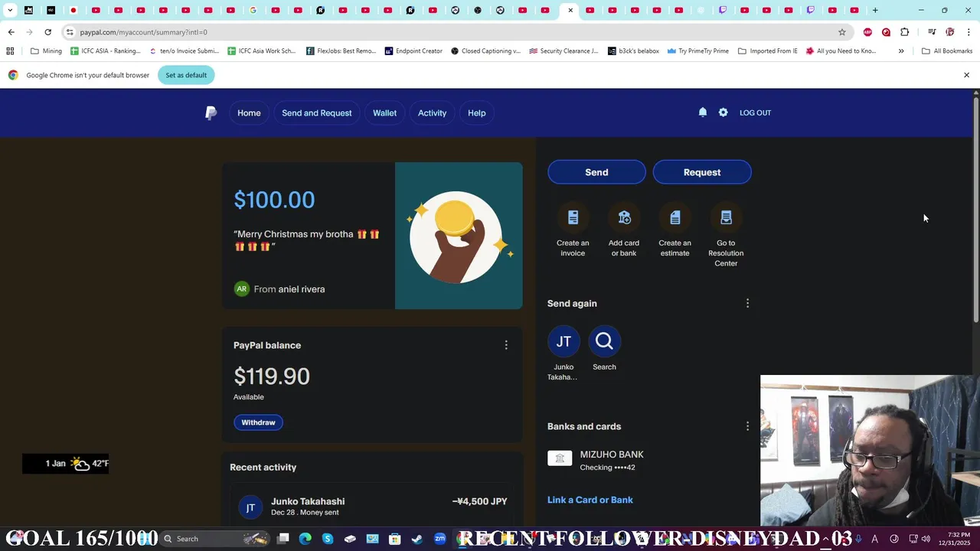The width and height of the screenshot is (980, 551).
Task: Open Steam from the taskbar
Action: pyautogui.click(x=417, y=539)
